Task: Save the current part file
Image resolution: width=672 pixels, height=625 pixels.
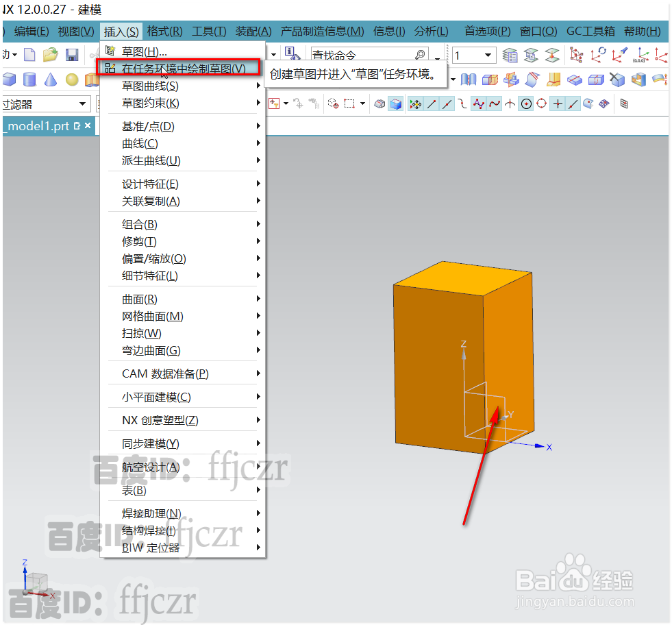Action: (x=72, y=55)
